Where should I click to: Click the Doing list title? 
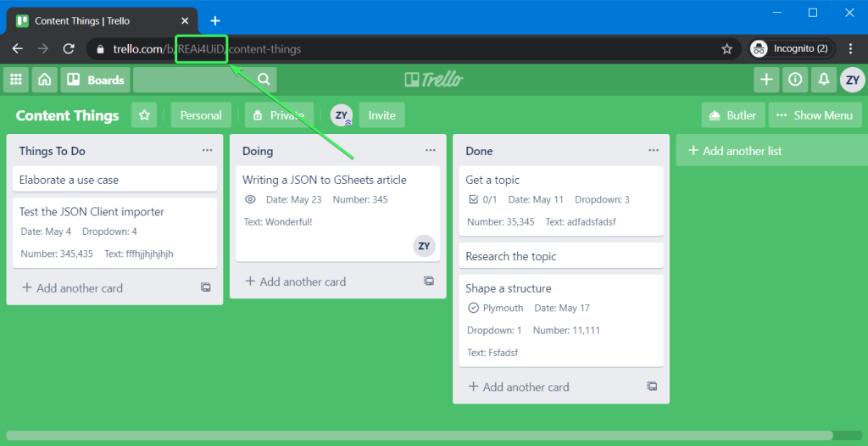(258, 151)
